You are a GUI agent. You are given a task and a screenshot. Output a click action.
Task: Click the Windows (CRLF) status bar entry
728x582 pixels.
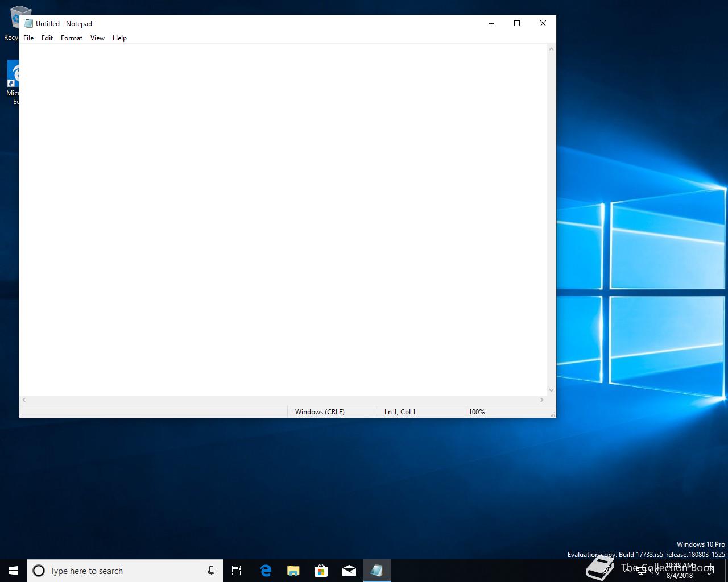332,412
